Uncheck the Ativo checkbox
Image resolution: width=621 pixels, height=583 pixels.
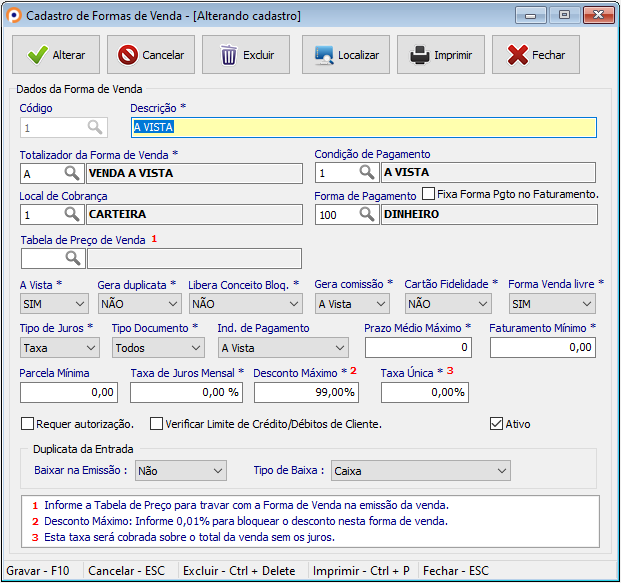pyautogui.click(x=496, y=424)
